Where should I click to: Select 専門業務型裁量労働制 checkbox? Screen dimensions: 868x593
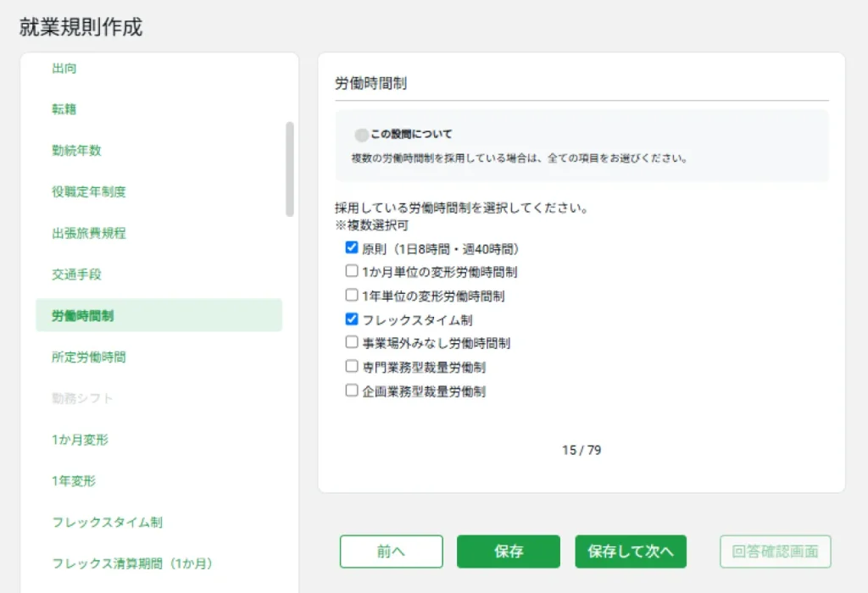pos(352,367)
